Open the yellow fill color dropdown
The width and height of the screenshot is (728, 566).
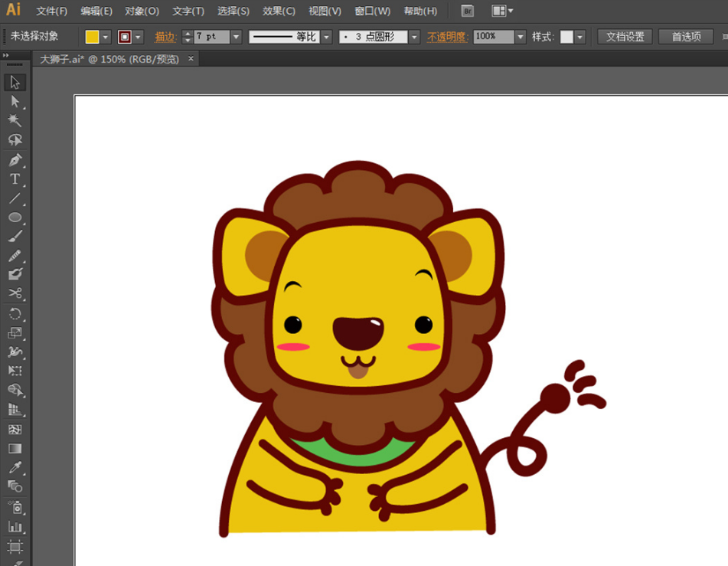(x=106, y=37)
